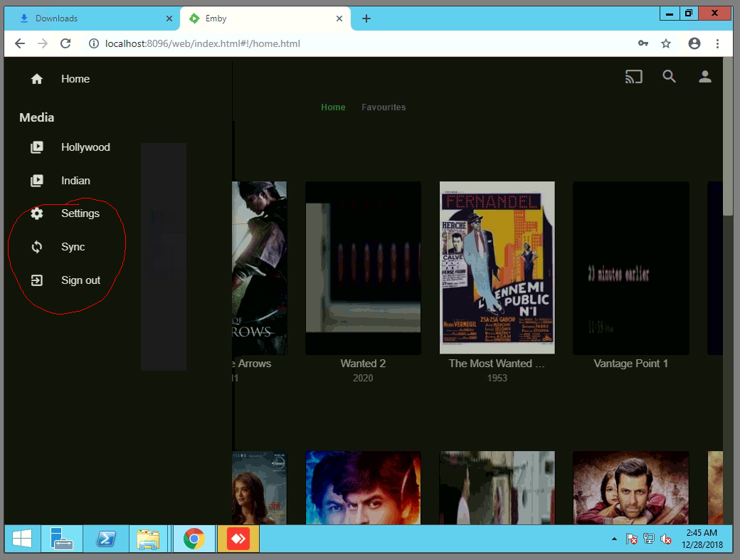Switch to the Downloads browser tab
Viewport: 740px width, 560px height.
click(x=92, y=19)
